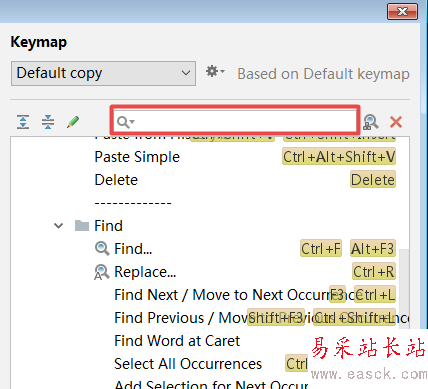Screen dimensions: 428x389
Task: Click the action list vertical scrollbar
Action: tap(404, 288)
